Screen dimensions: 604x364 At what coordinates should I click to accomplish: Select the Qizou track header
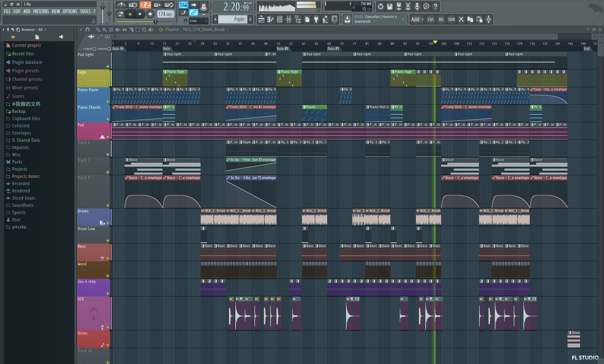click(93, 339)
